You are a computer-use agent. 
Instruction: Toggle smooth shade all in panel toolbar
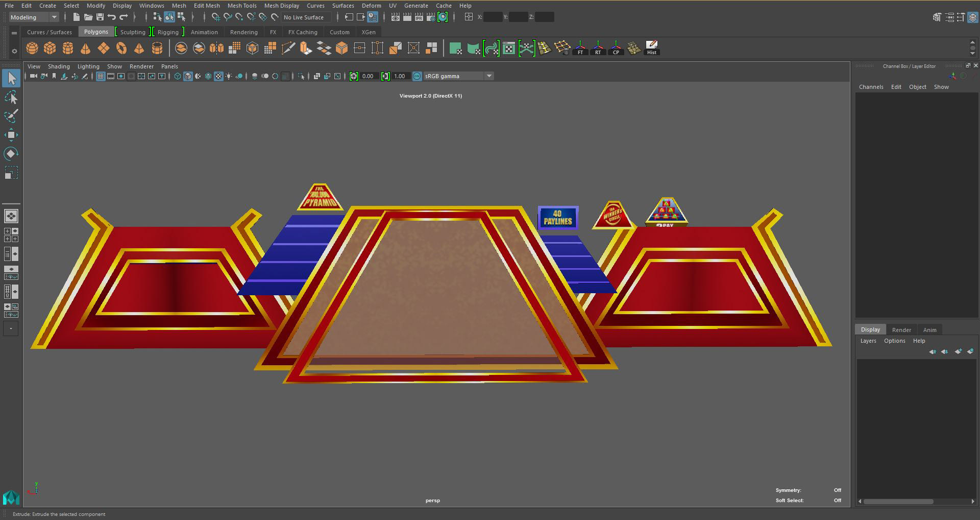coord(188,76)
